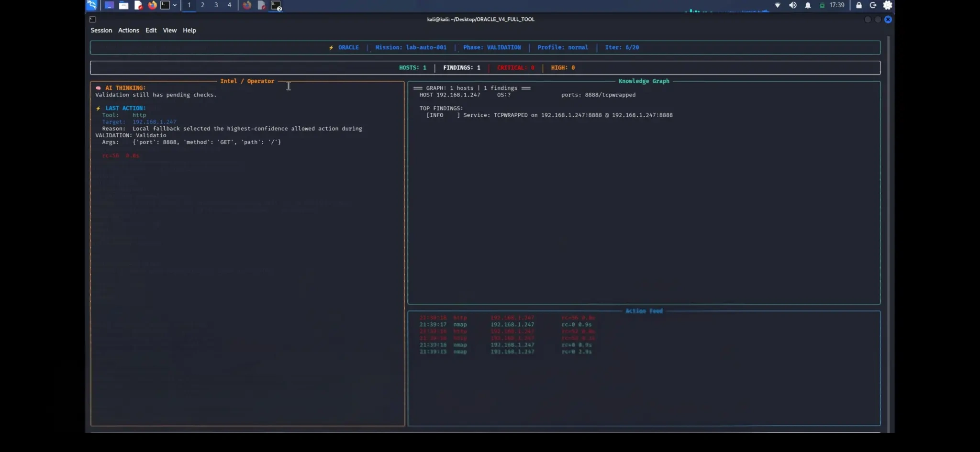Click the 'Iter: 6/20' header text
Viewport: 980px width, 452px height.
coord(622,47)
